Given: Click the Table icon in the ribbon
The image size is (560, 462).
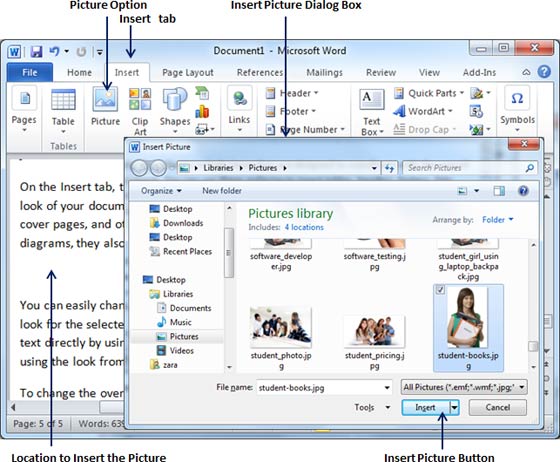Looking at the screenshot, I should coord(63,99).
